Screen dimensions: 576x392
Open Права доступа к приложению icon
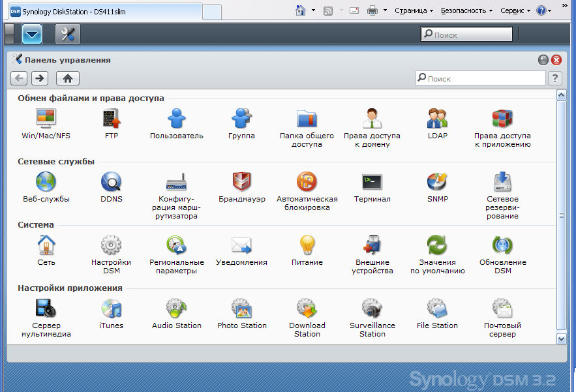[502, 118]
